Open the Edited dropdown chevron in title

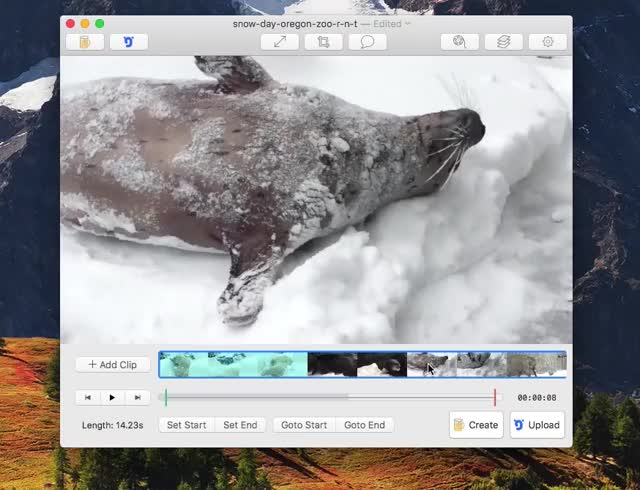tap(407, 24)
